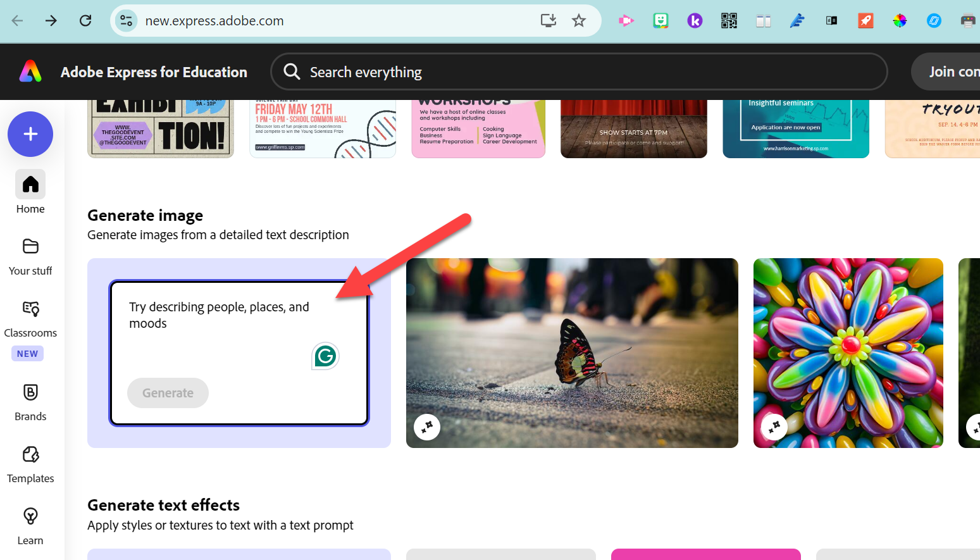This screenshot has width=980, height=560.
Task: Open the purple K extension icon
Action: [x=695, y=21]
